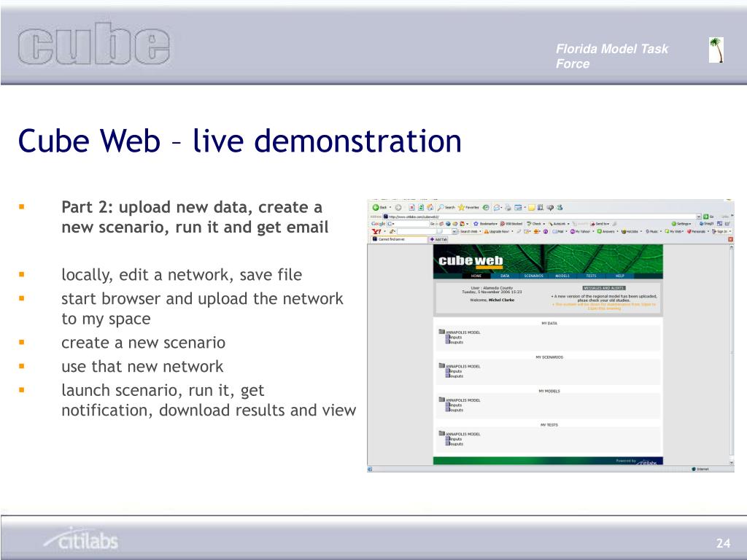Image resolution: width=747 pixels, height=560 pixels.
Task: Open the MODELS tab in Cube Web
Action: coord(562,276)
